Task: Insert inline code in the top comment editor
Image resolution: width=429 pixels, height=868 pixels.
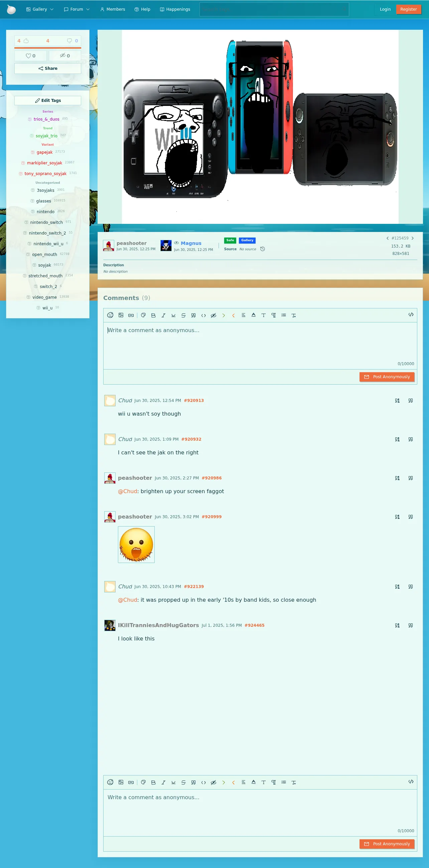Action: pyautogui.click(x=203, y=315)
